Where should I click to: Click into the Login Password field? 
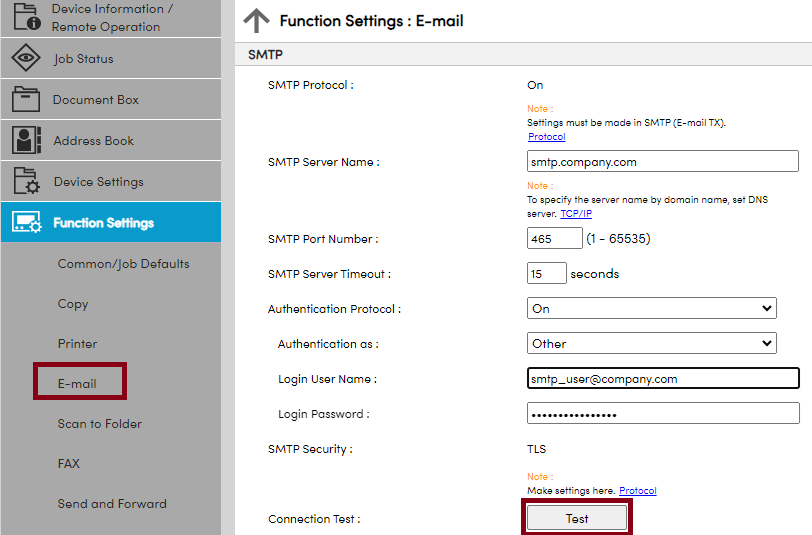click(662, 414)
